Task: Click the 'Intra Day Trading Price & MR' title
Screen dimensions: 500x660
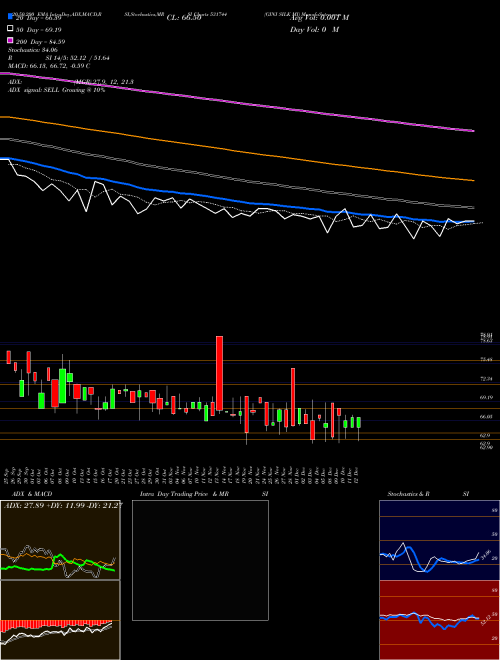Action: tap(184, 494)
